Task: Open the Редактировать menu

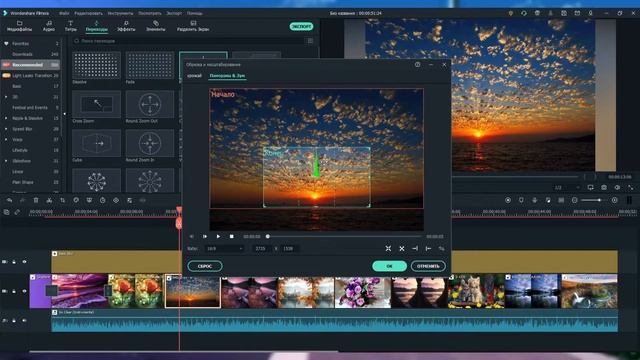Action: (88, 13)
